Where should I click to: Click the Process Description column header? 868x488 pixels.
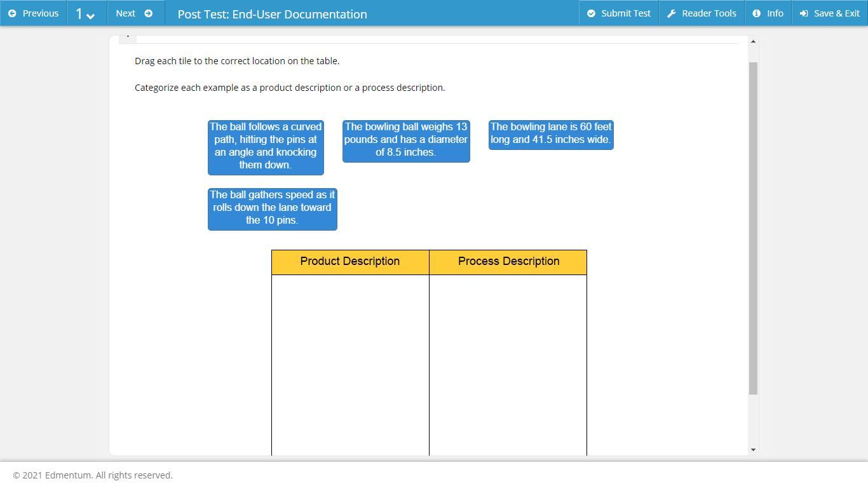pos(508,262)
